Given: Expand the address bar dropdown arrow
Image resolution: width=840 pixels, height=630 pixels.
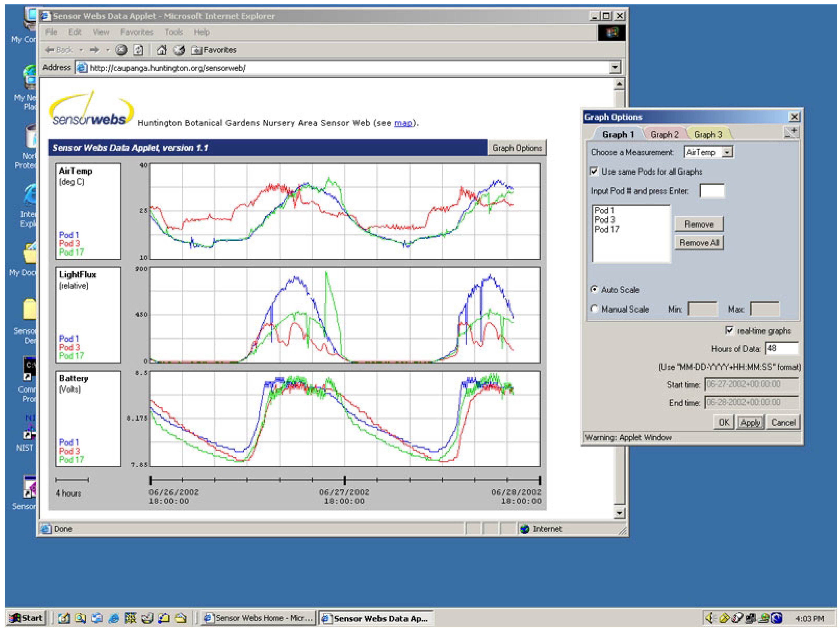Looking at the screenshot, I should [615, 68].
